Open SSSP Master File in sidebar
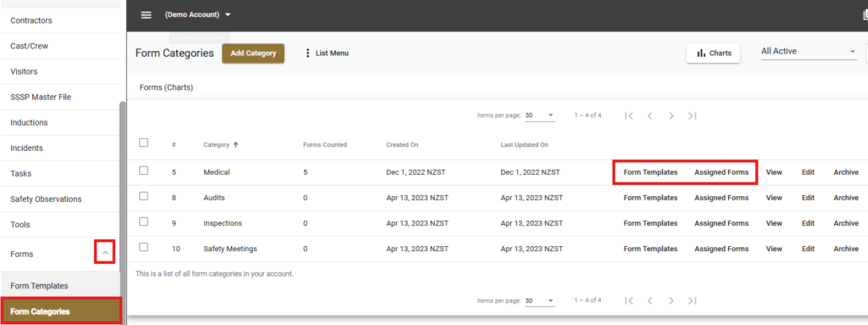This screenshot has height=325, width=868. [60, 97]
